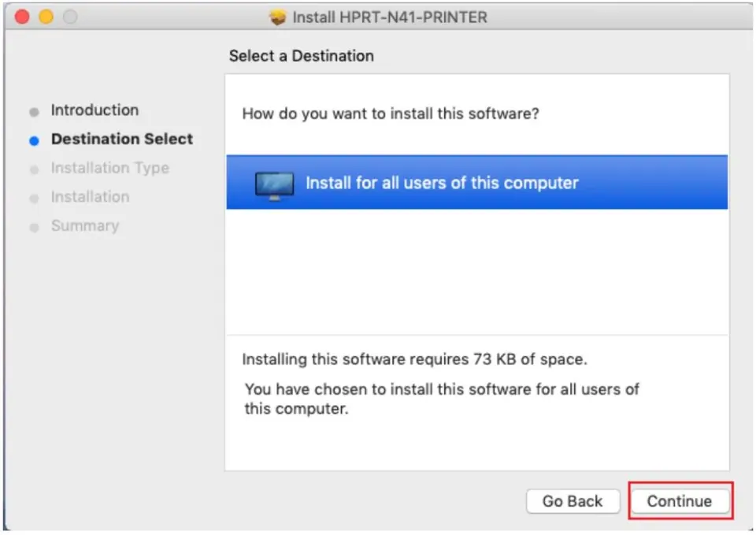Image resolution: width=756 pixels, height=535 pixels.
Task: Click the blue Destination Select bullet
Action: point(34,141)
